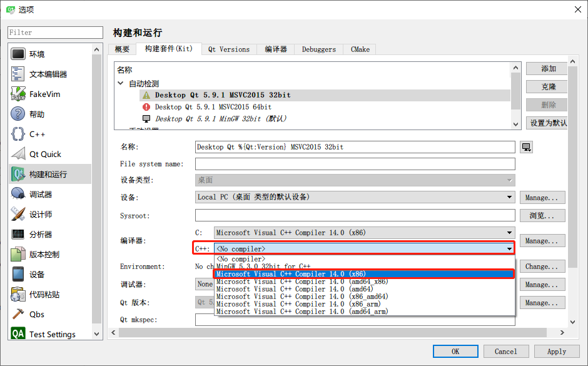The width and height of the screenshot is (588, 366).
Task: Open the Test Settings category
Action: (50, 333)
